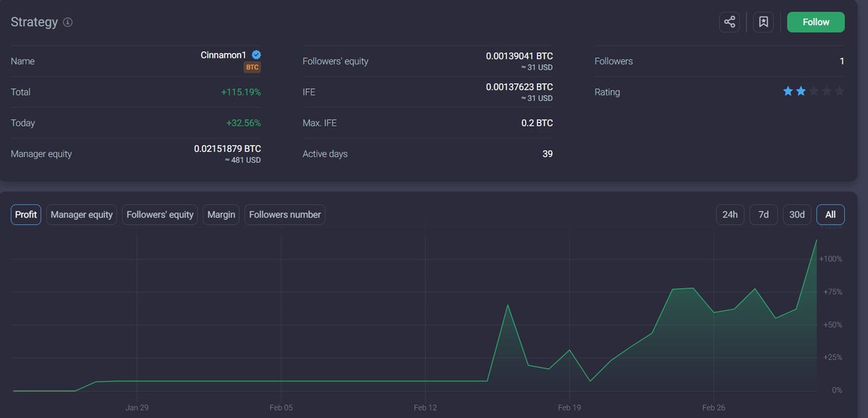This screenshot has height=418, width=868.
Task: Click the Max. IFE value 0.2 BTC
Action: pyautogui.click(x=537, y=123)
